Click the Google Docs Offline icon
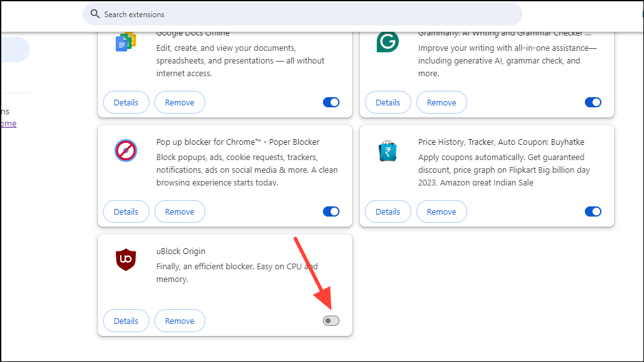Viewport: 644px width, 362px height. pyautogui.click(x=126, y=41)
